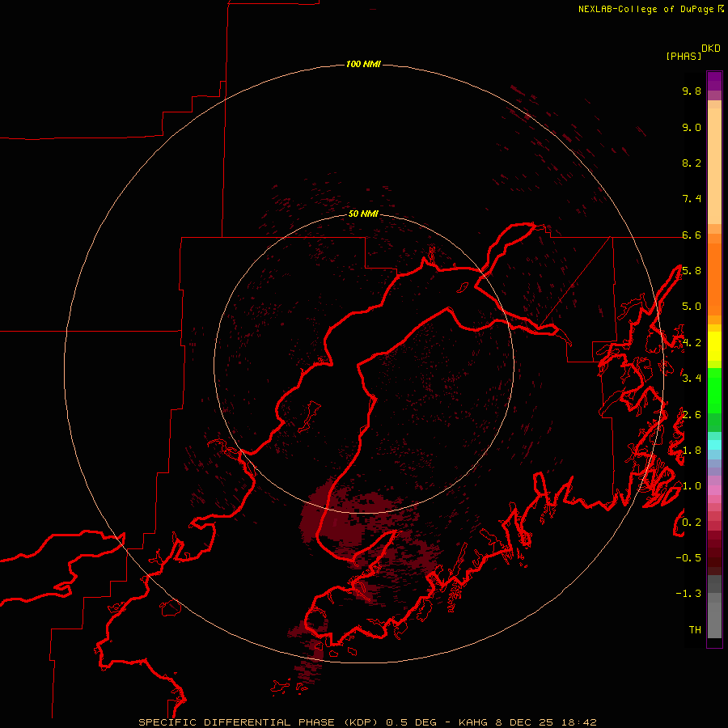Screen dimensions: 728x728
Task: Click the TH threshold label on the scale
Action: click(695, 630)
